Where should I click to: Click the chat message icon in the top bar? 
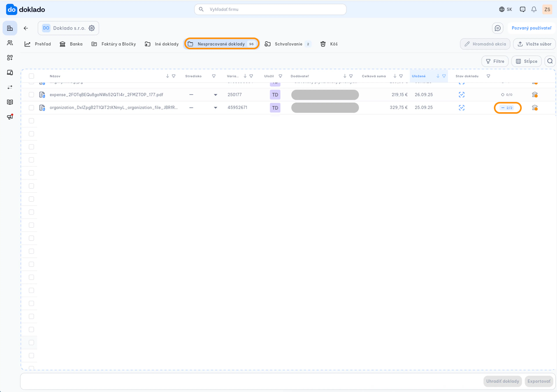point(523,9)
